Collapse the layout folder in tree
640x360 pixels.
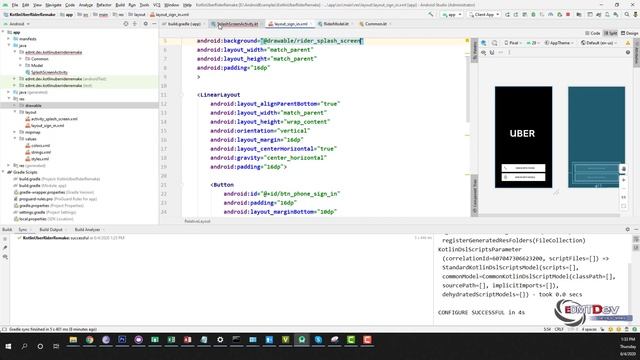tap(15, 112)
